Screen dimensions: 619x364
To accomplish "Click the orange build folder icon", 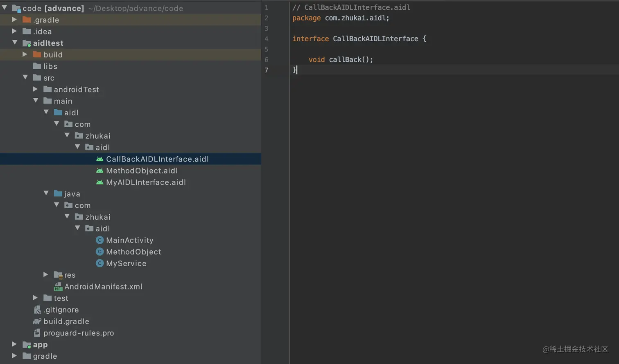I will 37,54.
